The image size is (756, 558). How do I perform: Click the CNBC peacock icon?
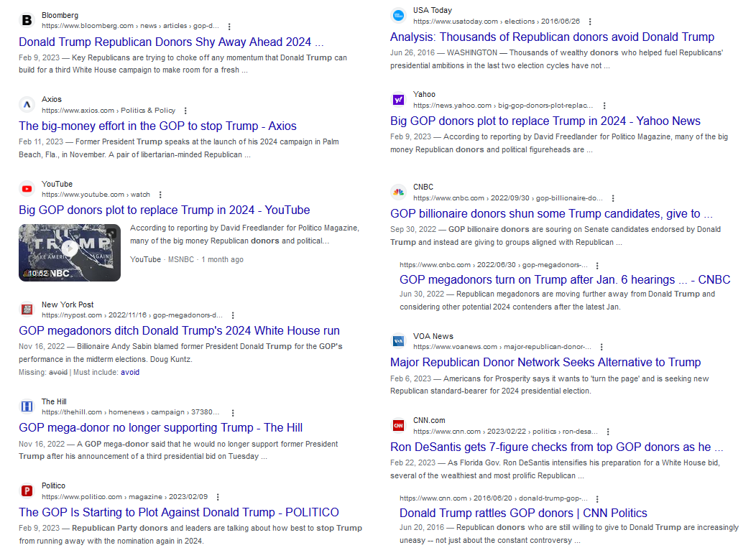(398, 192)
